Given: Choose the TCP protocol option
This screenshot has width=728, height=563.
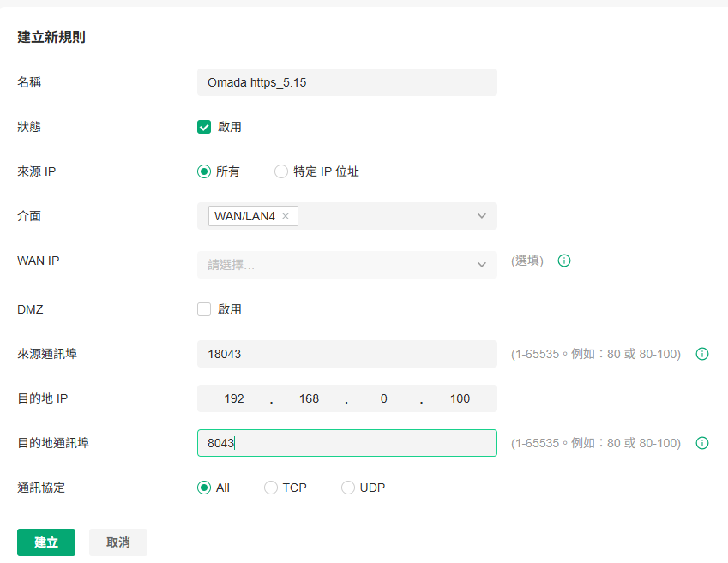Looking at the screenshot, I should coord(271,488).
